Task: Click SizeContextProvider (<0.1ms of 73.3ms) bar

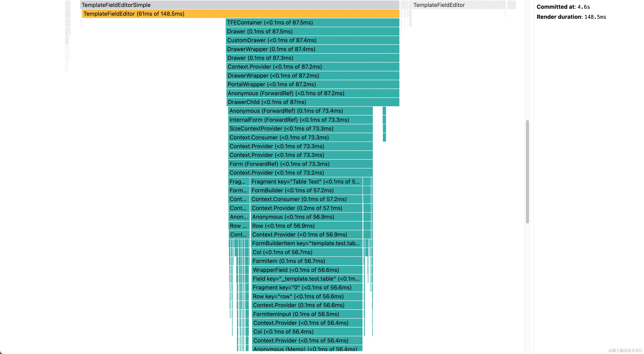Action: (x=300, y=129)
